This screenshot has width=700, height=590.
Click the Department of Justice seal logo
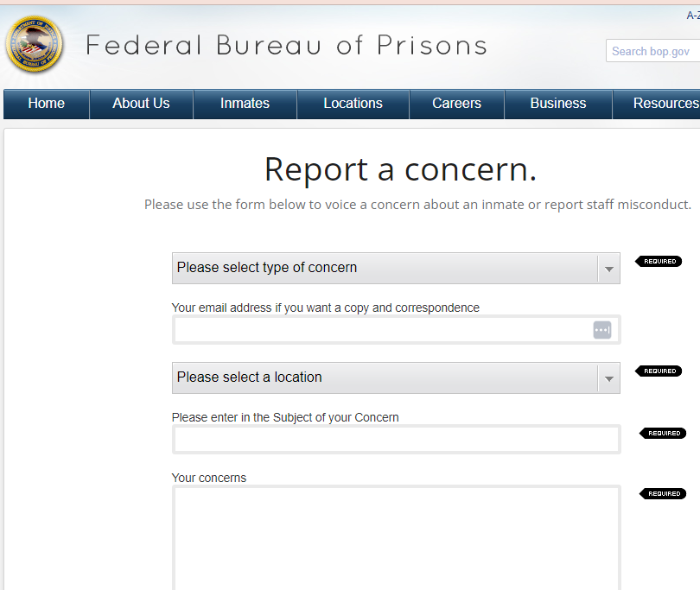tap(35, 45)
